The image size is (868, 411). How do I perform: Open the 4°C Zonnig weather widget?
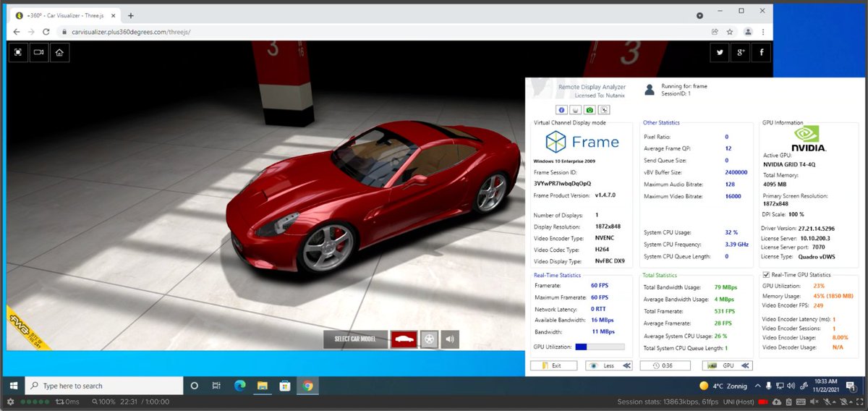click(x=723, y=386)
